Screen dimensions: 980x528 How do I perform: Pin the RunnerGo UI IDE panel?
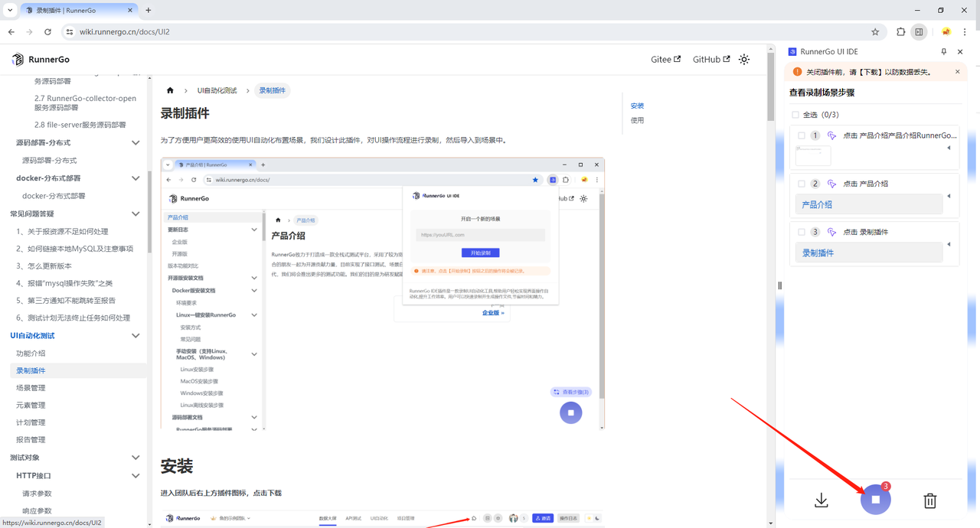click(943, 52)
